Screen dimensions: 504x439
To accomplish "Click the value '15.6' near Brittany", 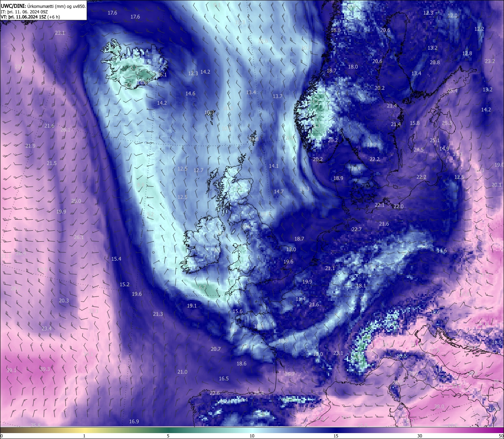I will click(237, 311).
